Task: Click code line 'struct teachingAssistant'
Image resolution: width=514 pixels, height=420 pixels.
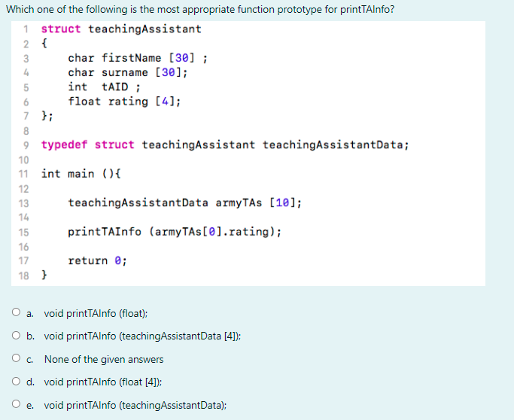Action: 121,29
